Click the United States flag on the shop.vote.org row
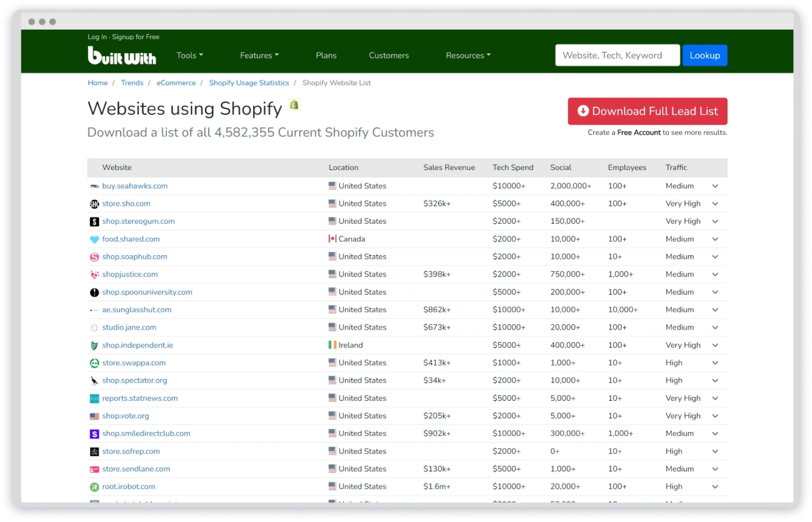The image size is (812, 522). (332, 416)
